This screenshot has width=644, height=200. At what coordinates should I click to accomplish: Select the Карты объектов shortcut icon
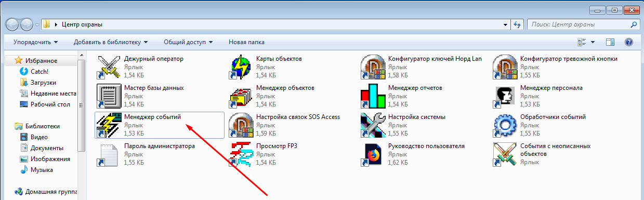click(x=241, y=67)
